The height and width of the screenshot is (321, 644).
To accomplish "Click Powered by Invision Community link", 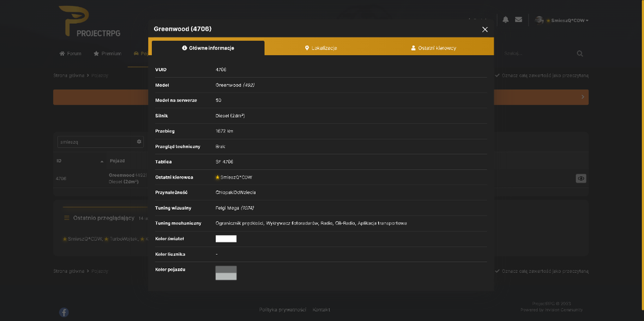I will point(551,310).
